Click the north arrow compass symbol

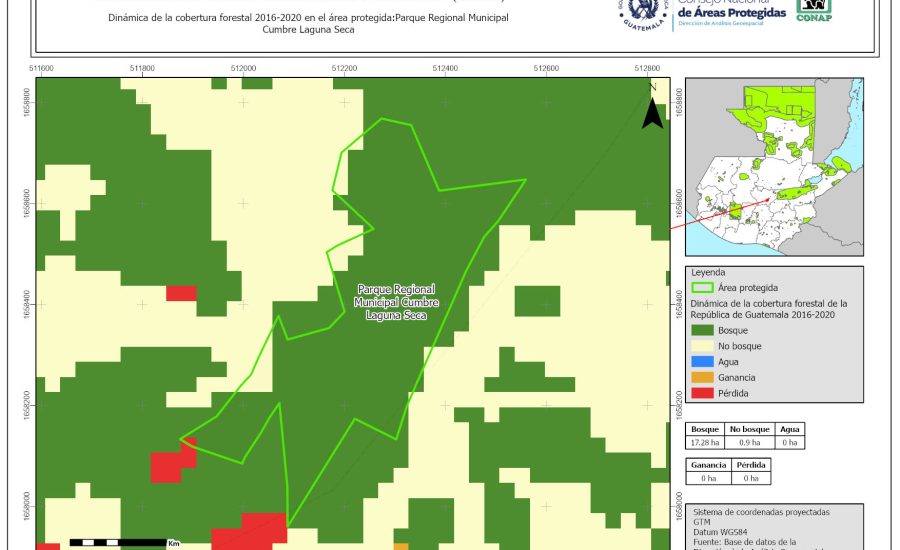point(652,110)
